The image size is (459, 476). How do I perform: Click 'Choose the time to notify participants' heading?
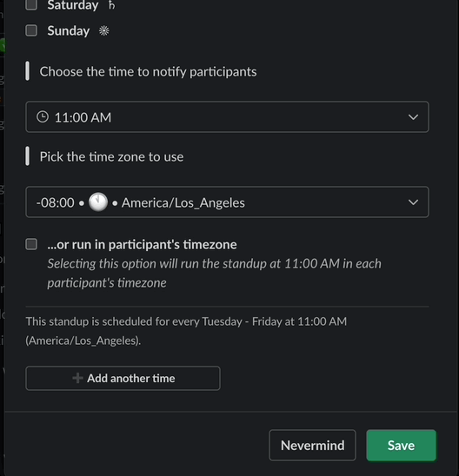coord(149,71)
